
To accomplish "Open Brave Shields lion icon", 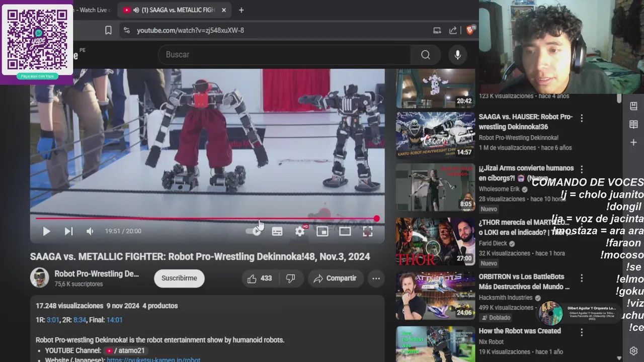I will click(x=471, y=30).
